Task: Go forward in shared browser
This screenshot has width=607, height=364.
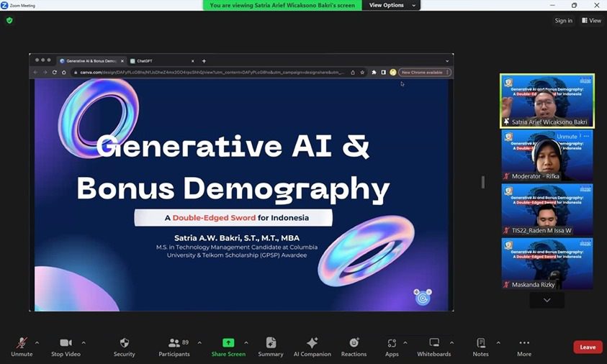Action: pos(45,73)
